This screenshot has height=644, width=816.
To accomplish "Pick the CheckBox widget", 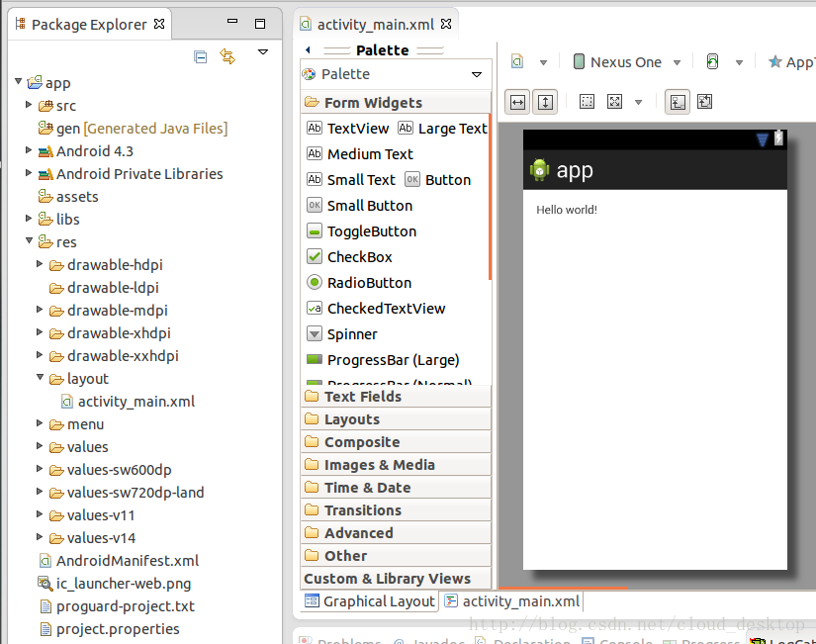I will pos(349,257).
